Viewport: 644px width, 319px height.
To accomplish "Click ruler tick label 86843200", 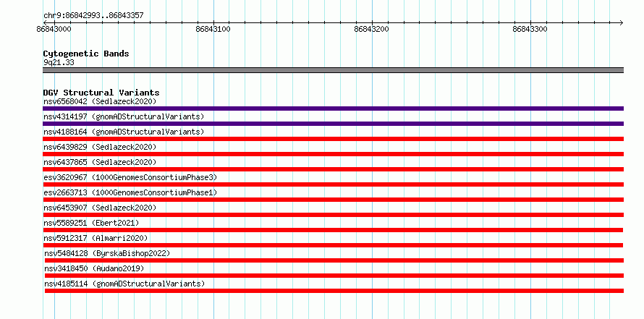I will 371,29.
